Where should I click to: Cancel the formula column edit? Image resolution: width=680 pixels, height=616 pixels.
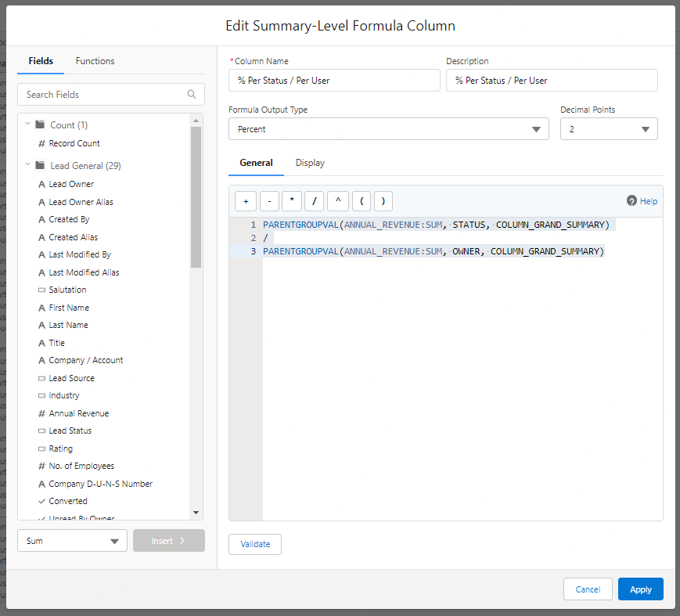588,589
